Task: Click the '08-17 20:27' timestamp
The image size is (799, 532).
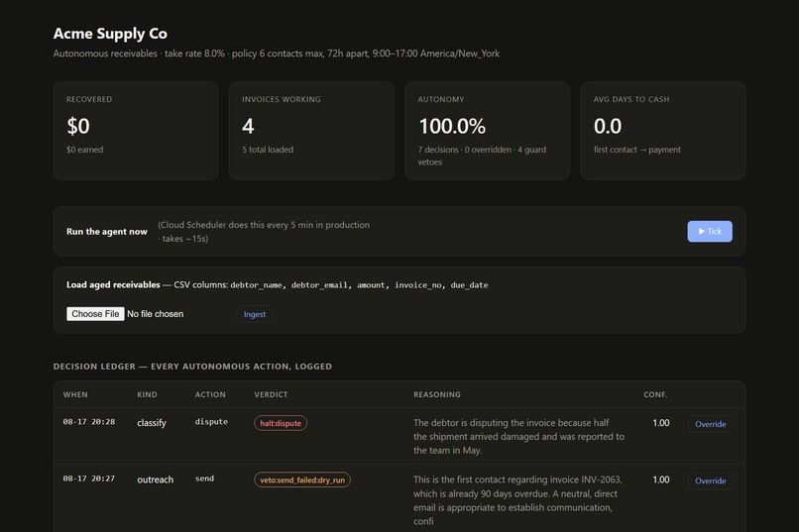Action: (x=89, y=479)
